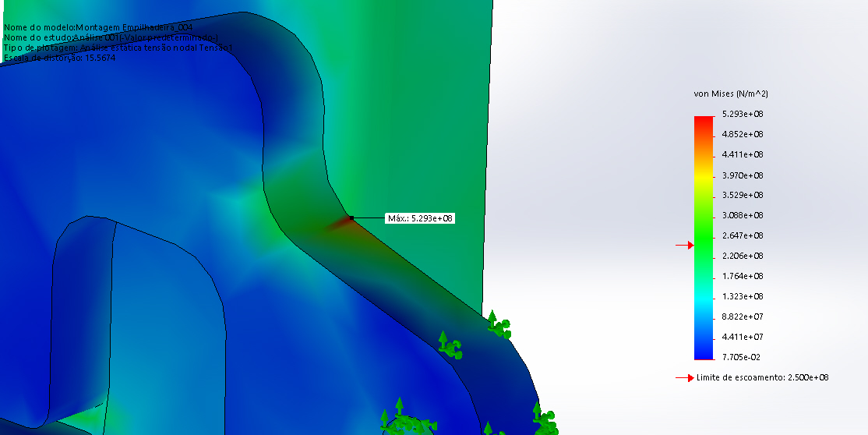Click the red yield arrow beside the color bar
868x435 pixels.
click(683, 246)
